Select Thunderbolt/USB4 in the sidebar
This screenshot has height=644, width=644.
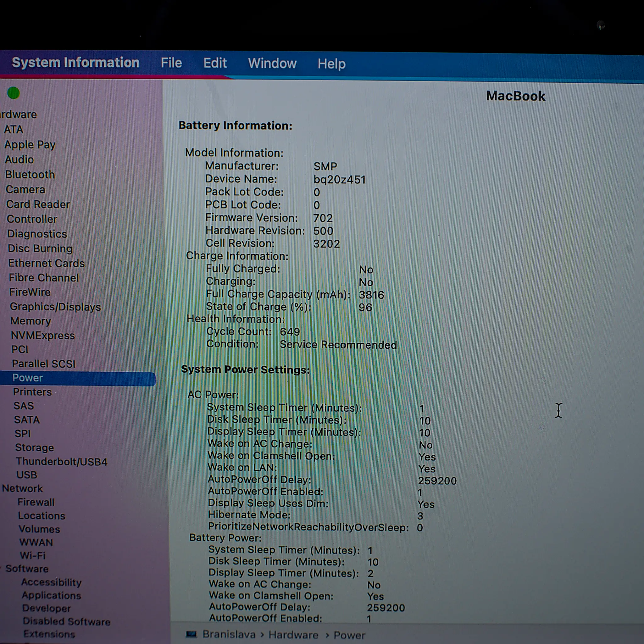pyautogui.click(x=61, y=461)
